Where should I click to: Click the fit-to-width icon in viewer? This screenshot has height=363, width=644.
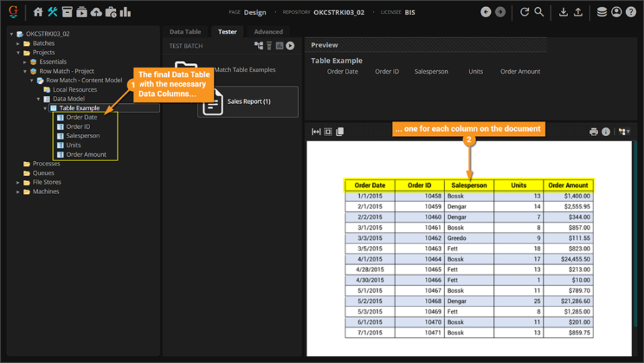pyautogui.click(x=316, y=132)
